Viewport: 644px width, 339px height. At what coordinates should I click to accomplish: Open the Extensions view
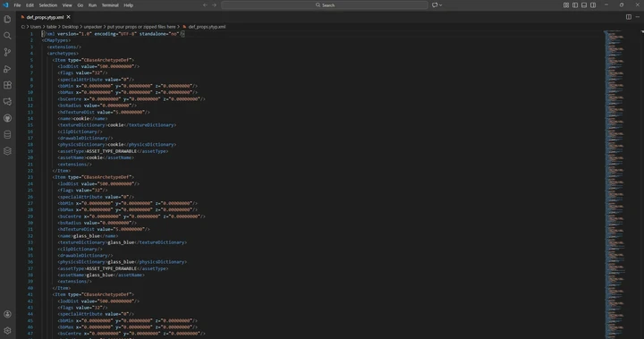click(x=7, y=85)
